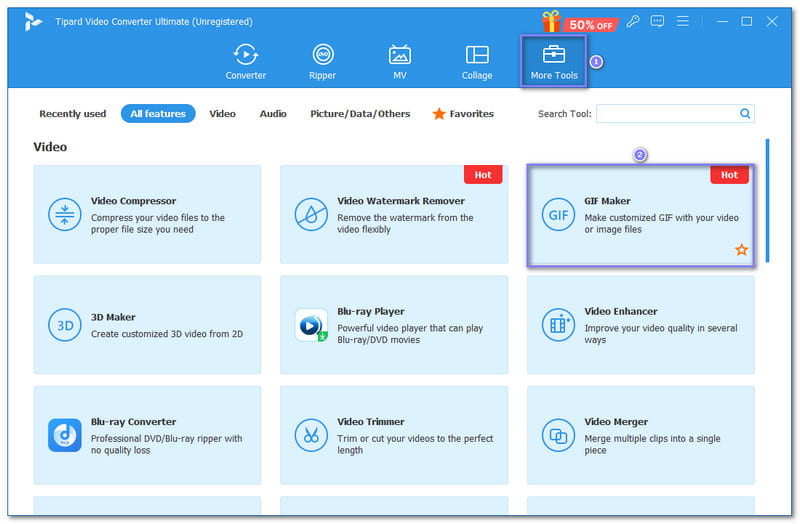Image resolution: width=800 pixels, height=524 pixels.
Task: Open the Converter tab
Action: pyautogui.click(x=245, y=61)
